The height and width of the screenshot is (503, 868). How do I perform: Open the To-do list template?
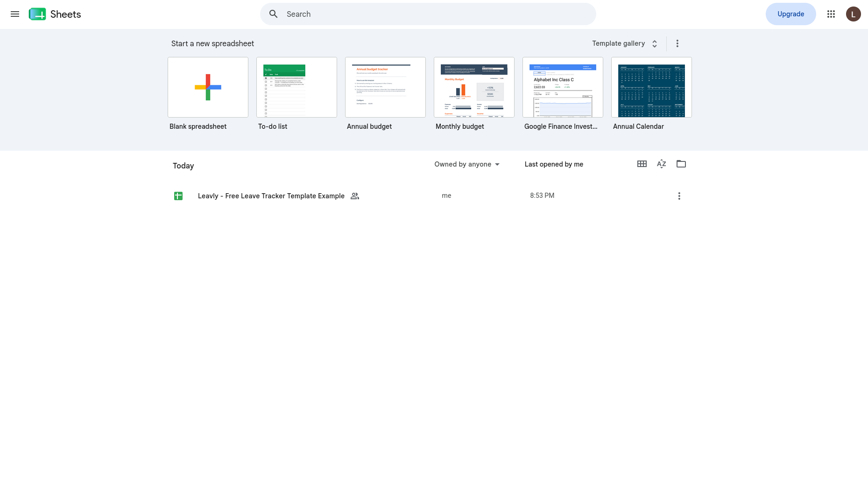pos(296,87)
